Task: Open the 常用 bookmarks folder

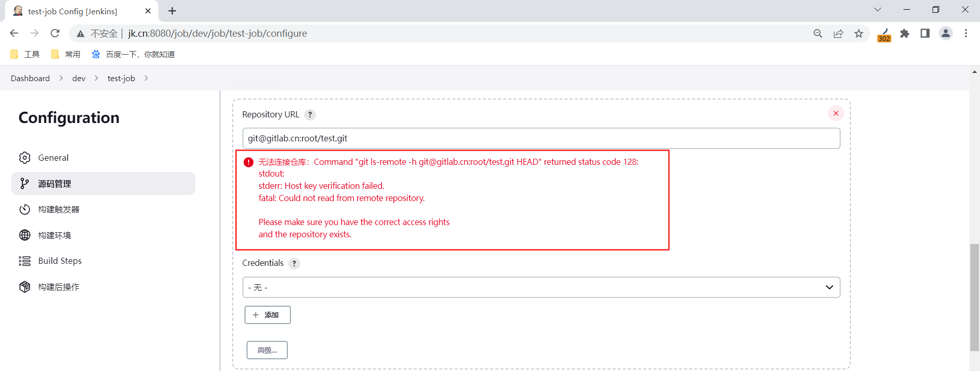Action: 65,54
